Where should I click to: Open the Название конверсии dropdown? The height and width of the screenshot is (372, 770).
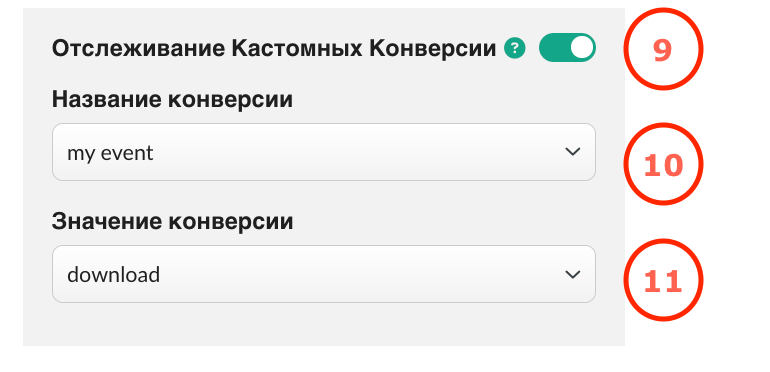click(x=324, y=152)
